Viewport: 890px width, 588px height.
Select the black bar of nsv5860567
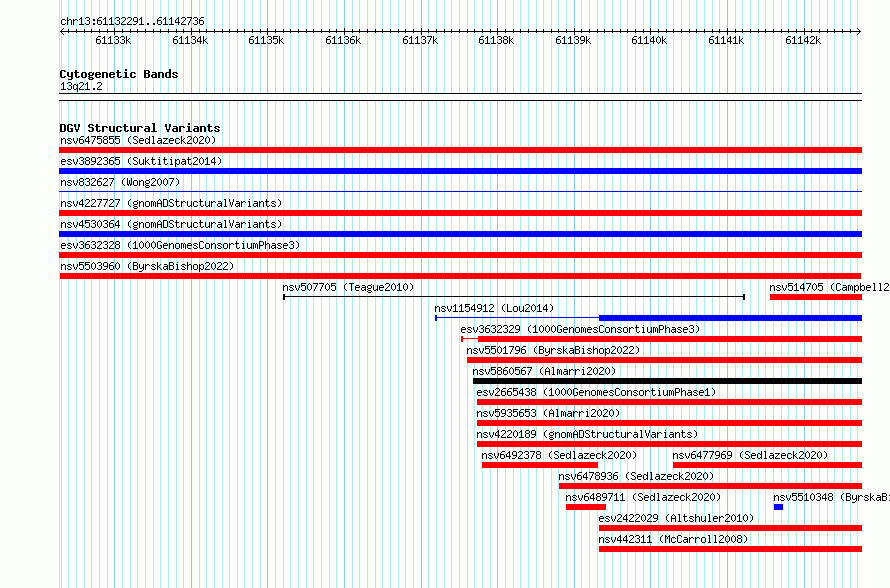(667, 381)
